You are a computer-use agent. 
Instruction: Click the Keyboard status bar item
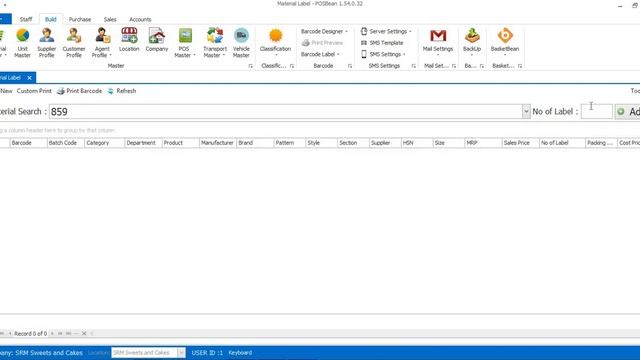[x=240, y=353]
